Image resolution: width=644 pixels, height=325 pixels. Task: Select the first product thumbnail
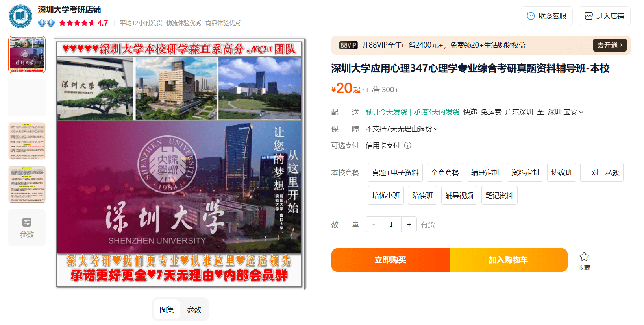coord(27,55)
